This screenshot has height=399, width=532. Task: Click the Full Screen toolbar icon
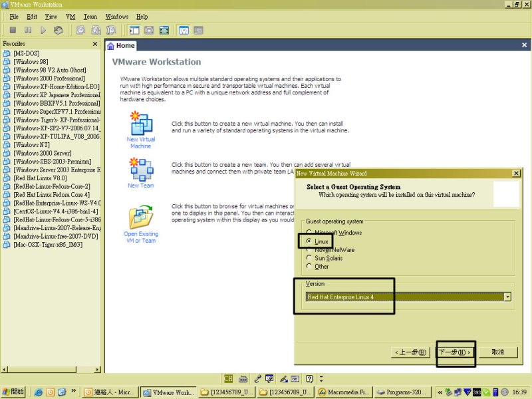coord(164,30)
